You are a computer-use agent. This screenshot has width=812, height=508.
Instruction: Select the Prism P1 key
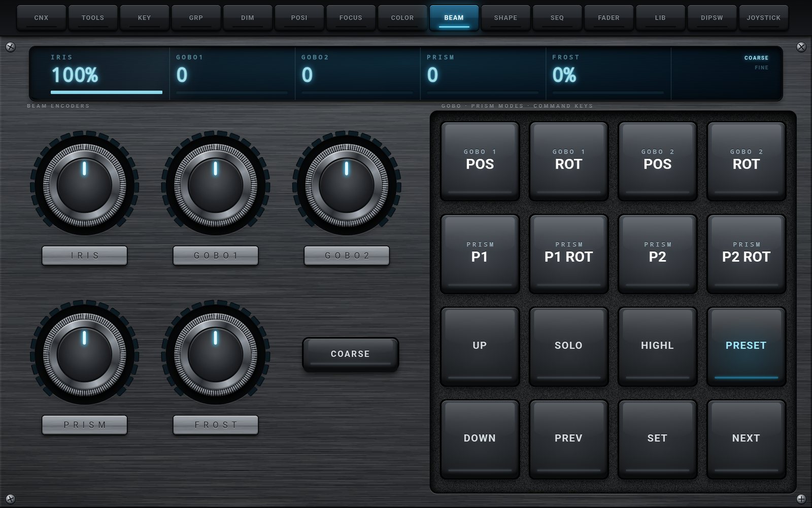coord(480,253)
